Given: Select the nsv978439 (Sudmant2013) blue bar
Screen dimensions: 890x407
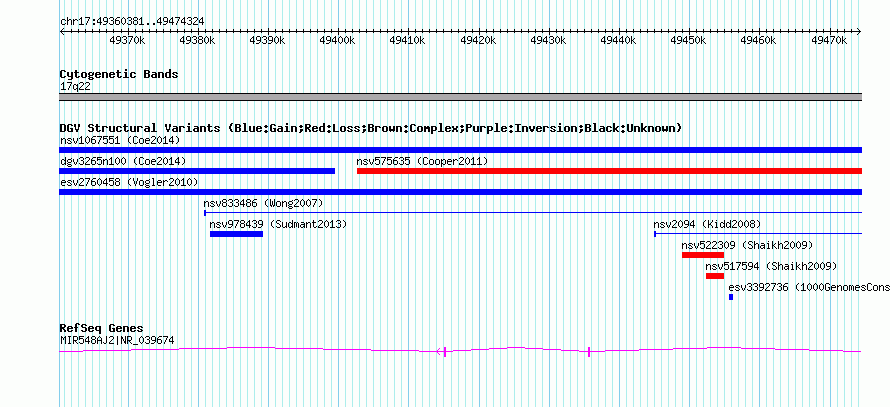Looking at the screenshot, I should [x=236, y=234].
